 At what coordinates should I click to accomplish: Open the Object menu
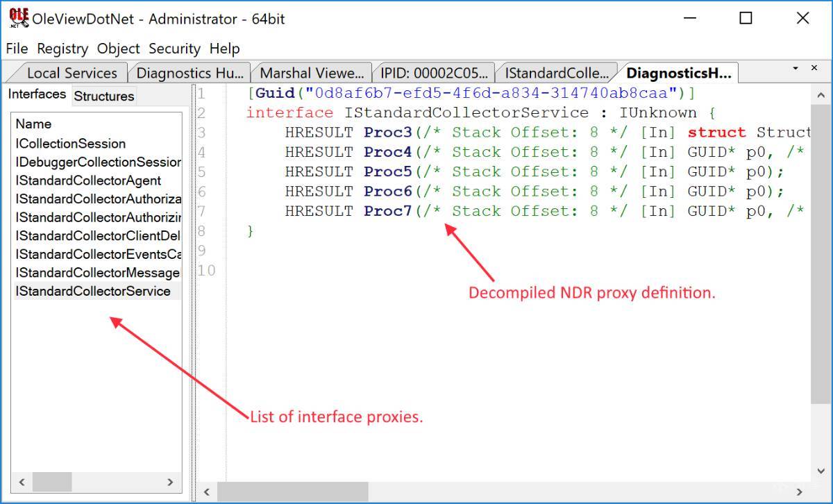point(119,49)
